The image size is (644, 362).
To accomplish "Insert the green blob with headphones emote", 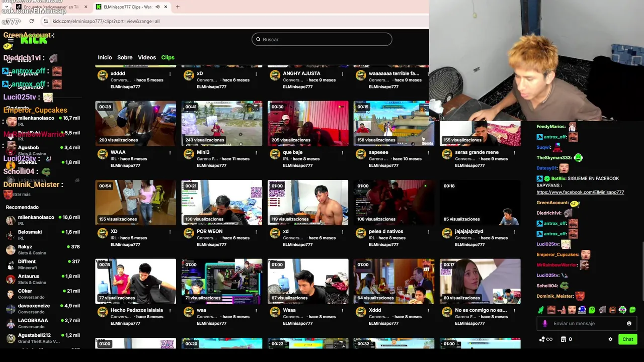I will click(622, 310).
